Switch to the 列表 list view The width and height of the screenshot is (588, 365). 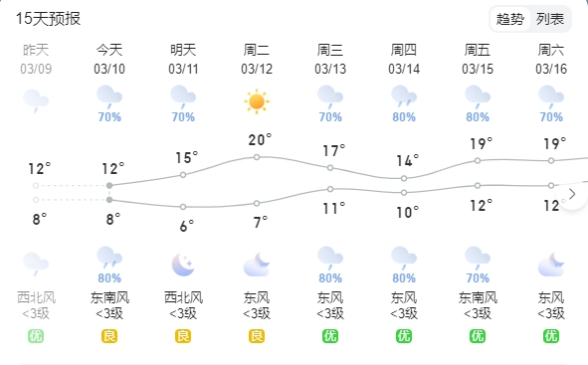550,19
